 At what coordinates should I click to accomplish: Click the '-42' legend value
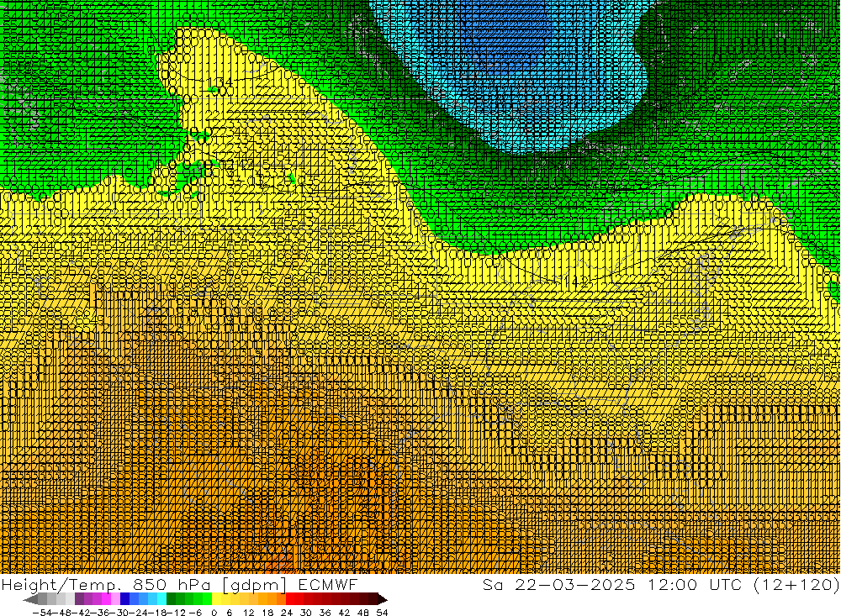point(81,613)
